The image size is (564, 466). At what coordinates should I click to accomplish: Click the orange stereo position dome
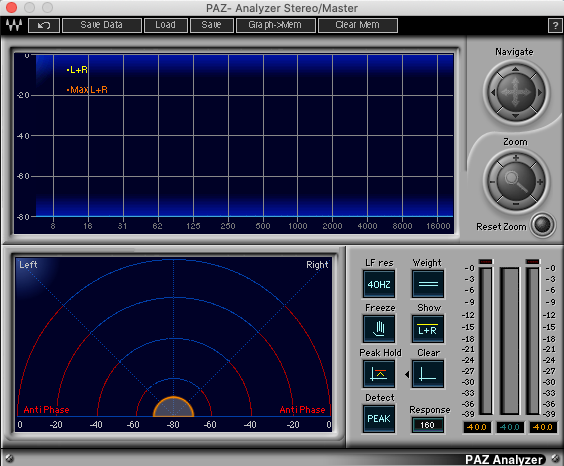pyautogui.click(x=173, y=407)
